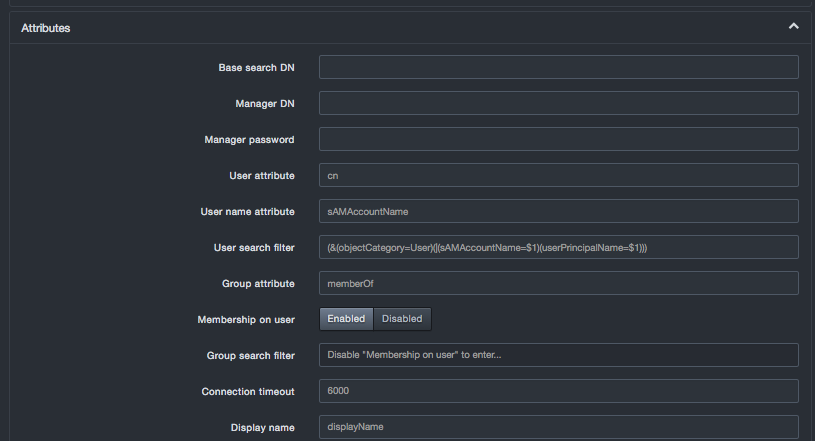Image resolution: width=815 pixels, height=441 pixels.
Task: Click the "Connection timeout" label
Action: click(248, 391)
